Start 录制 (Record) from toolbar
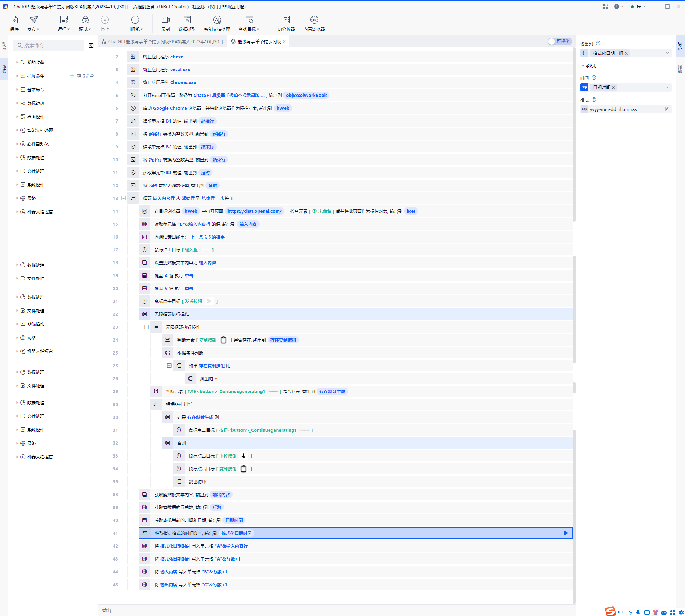685x616 pixels. pyautogui.click(x=166, y=24)
